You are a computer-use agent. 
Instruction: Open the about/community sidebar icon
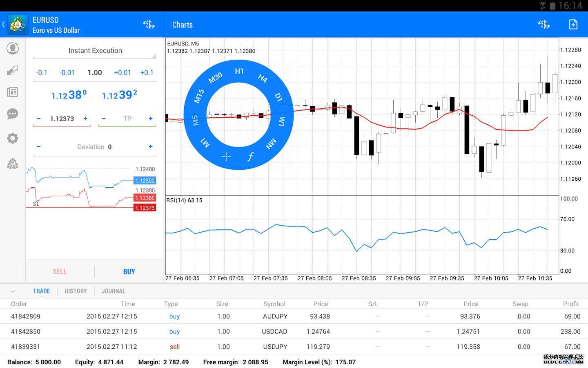click(13, 164)
